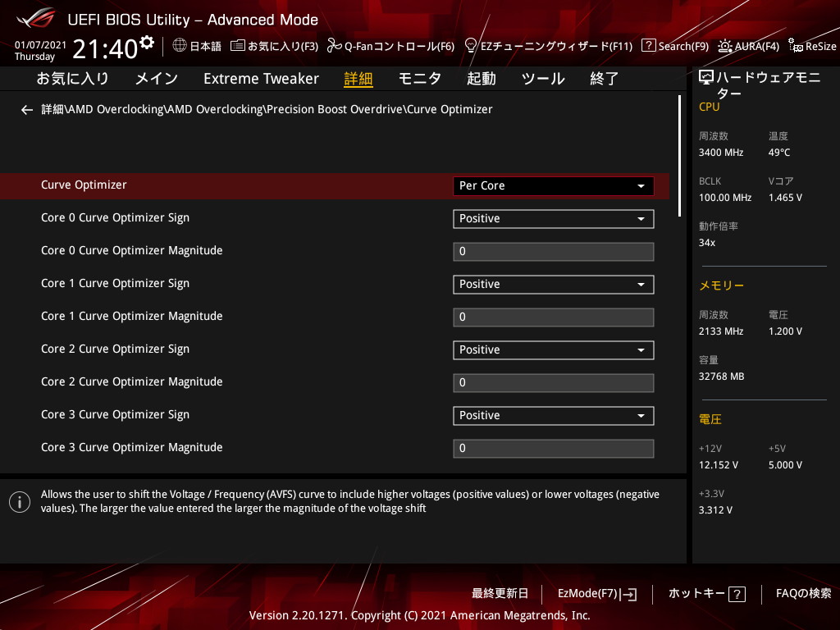840x630 pixels.
Task: Click the breadcrumb path text
Action: click(267, 109)
